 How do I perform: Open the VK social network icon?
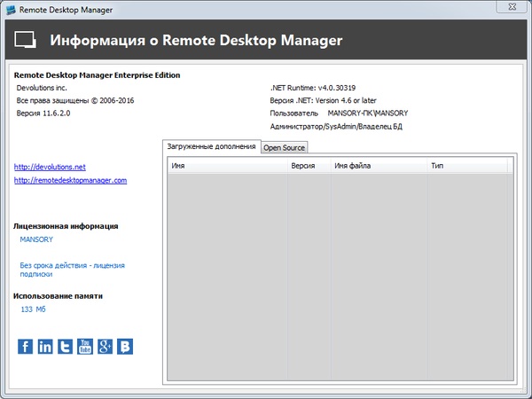point(127,347)
